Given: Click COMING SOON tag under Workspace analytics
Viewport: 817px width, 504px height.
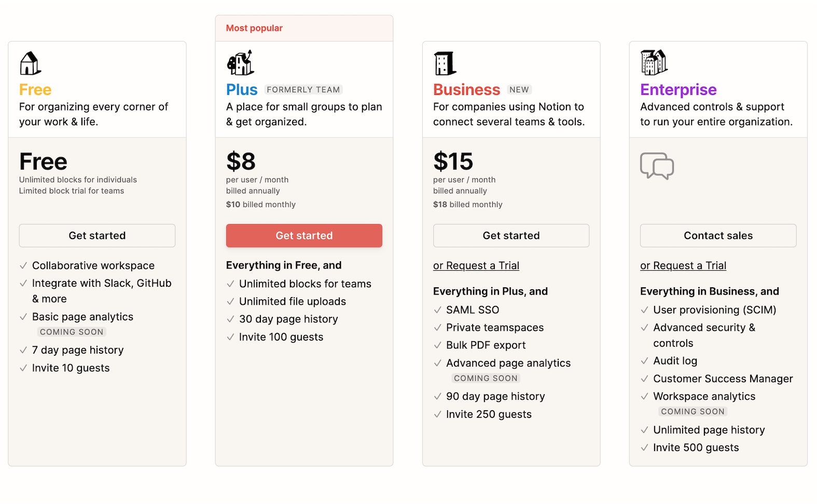Looking at the screenshot, I should [x=693, y=411].
